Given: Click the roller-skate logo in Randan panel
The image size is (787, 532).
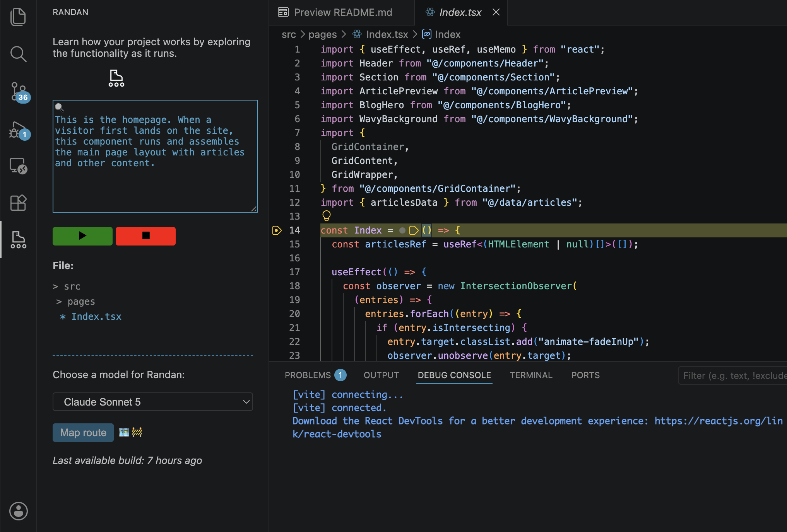Looking at the screenshot, I should click(116, 78).
